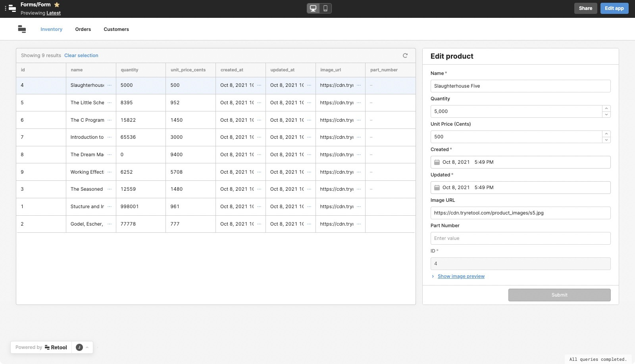Expand The Little Sche name cell ellipsis
The height and width of the screenshot is (364, 635).
(x=110, y=103)
